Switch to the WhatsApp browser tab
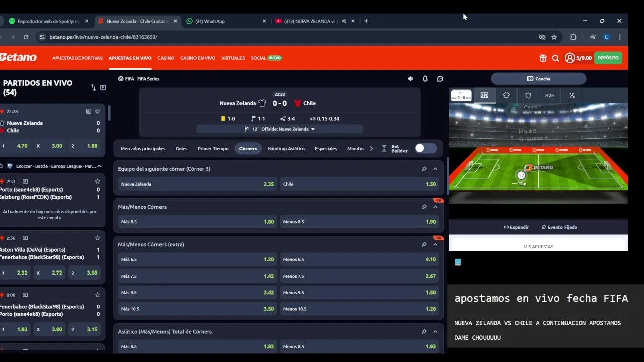Image resolution: width=644 pixels, height=362 pixels. pos(225,21)
